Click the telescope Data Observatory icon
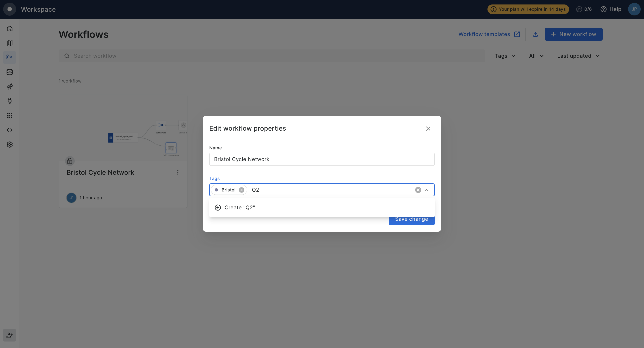 point(9,87)
